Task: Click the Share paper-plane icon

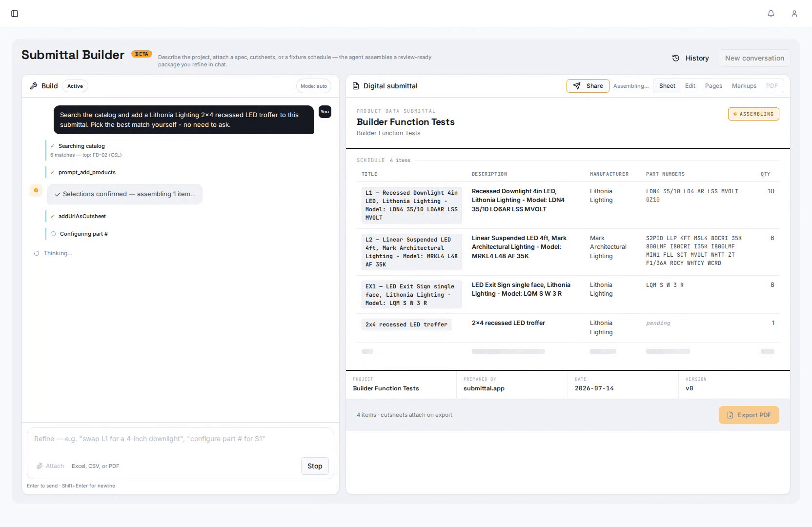Action: pos(577,86)
